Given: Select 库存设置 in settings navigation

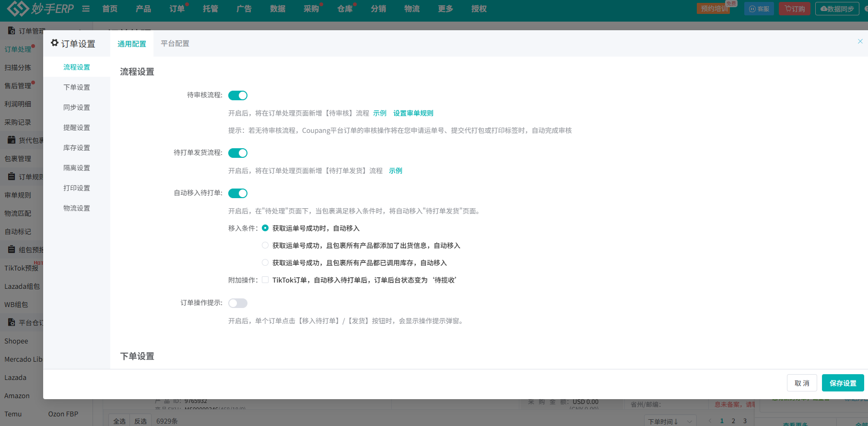Looking at the screenshot, I should pos(77,148).
